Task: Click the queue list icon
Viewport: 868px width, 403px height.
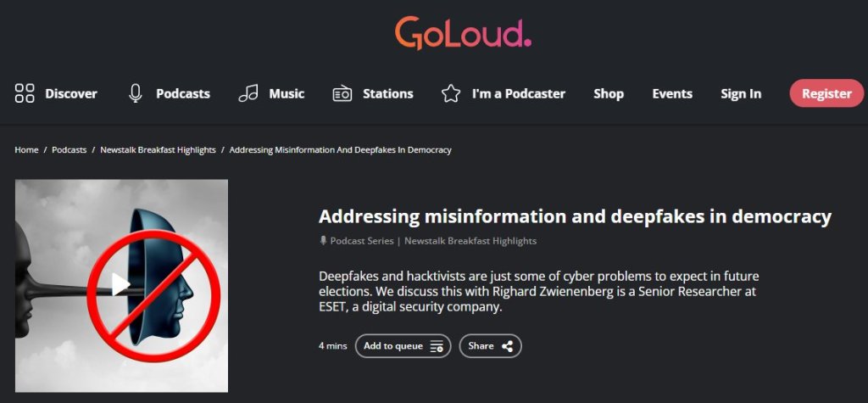Action: coord(437,346)
